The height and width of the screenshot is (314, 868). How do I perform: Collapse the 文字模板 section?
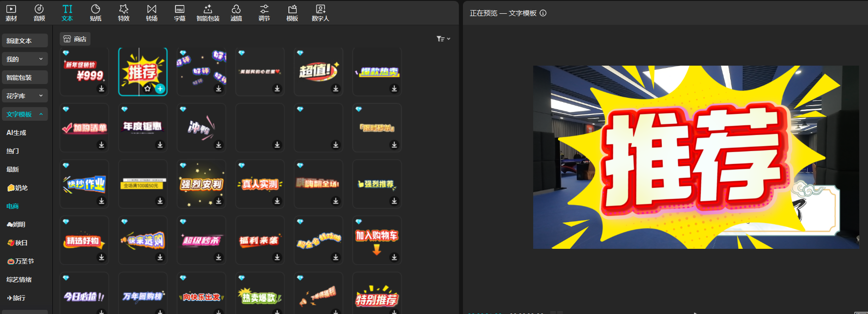coord(41,114)
